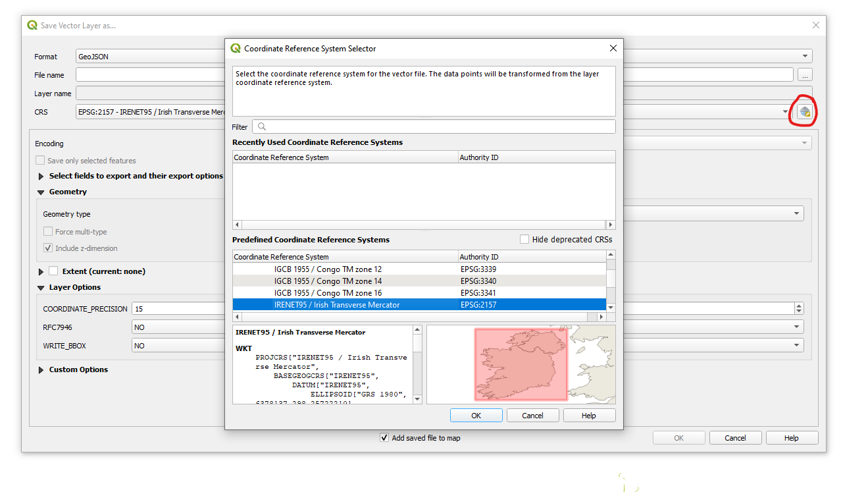Collapse the Layer Options section
The image size is (868, 492).
click(x=41, y=288)
